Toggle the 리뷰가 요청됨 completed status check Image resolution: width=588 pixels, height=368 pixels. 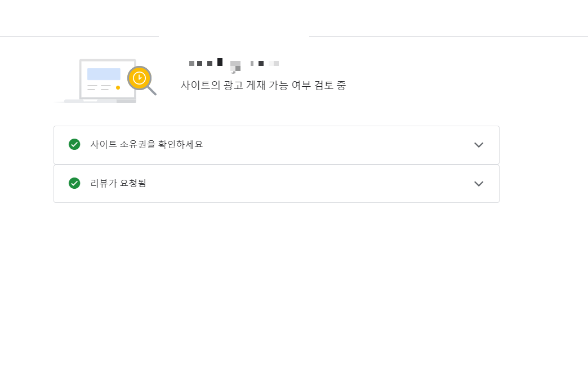[x=74, y=183]
